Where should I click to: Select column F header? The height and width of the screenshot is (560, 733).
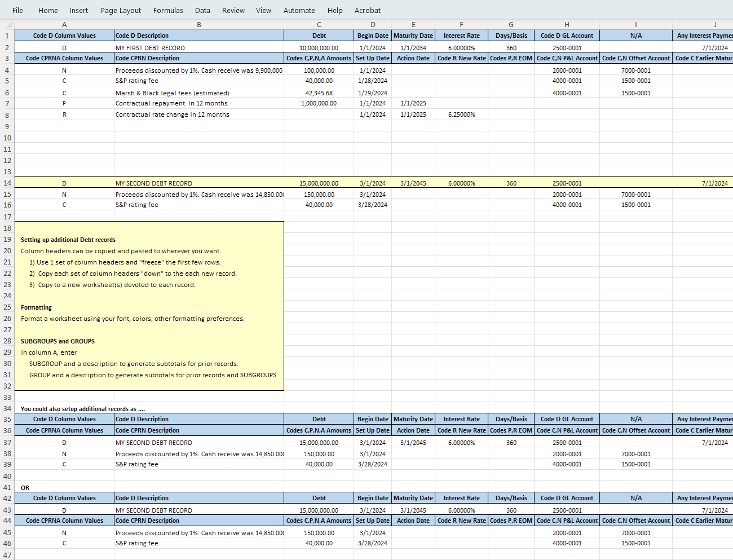461,24
